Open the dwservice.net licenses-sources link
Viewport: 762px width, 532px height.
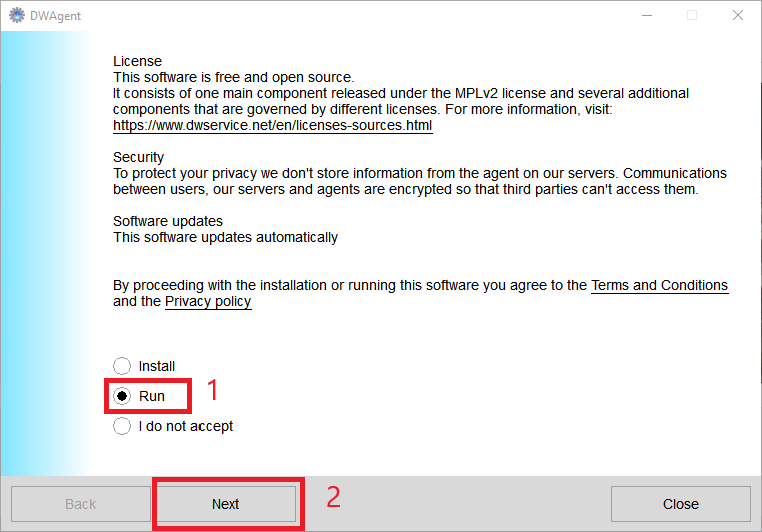(x=272, y=127)
